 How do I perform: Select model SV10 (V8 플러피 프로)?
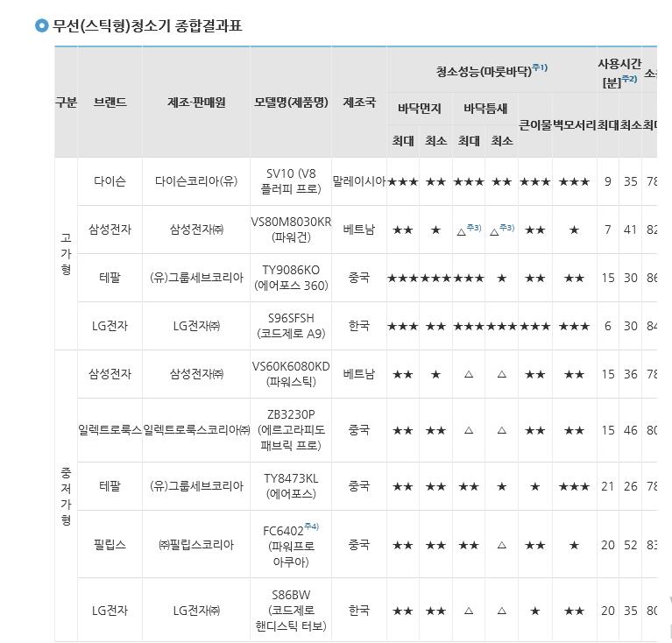(291, 181)
